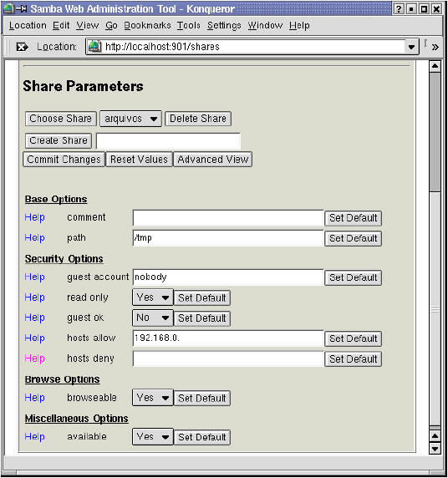The height and width of the screenshot is (478, 448).
Task: Switch to Advanced View
Action: [x=213, y=160]
